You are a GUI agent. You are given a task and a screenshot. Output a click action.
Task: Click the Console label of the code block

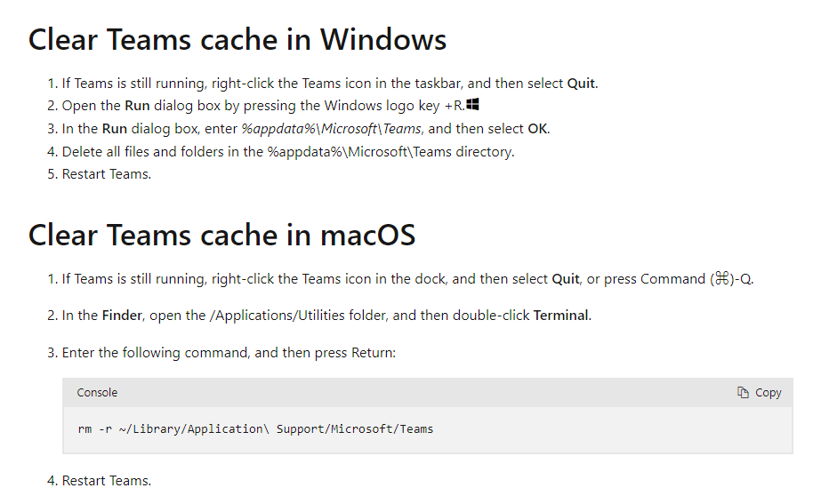[x=97, y=393]
